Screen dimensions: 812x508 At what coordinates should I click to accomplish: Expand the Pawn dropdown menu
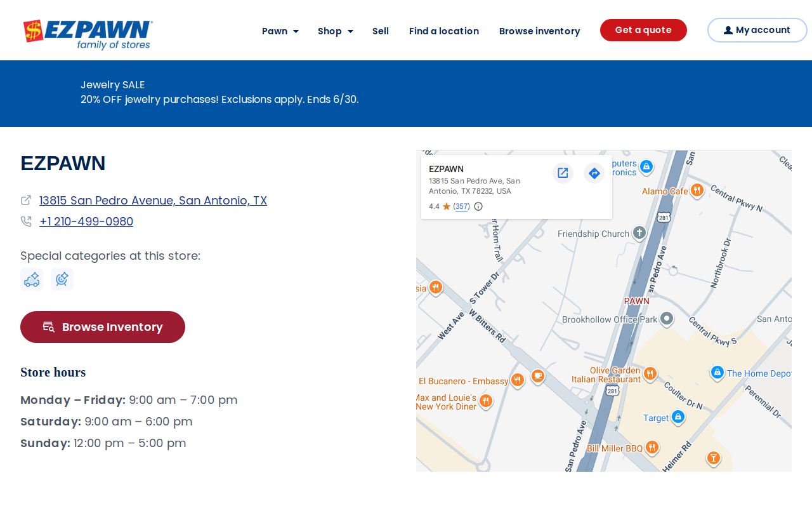click(x=280, y=31)
